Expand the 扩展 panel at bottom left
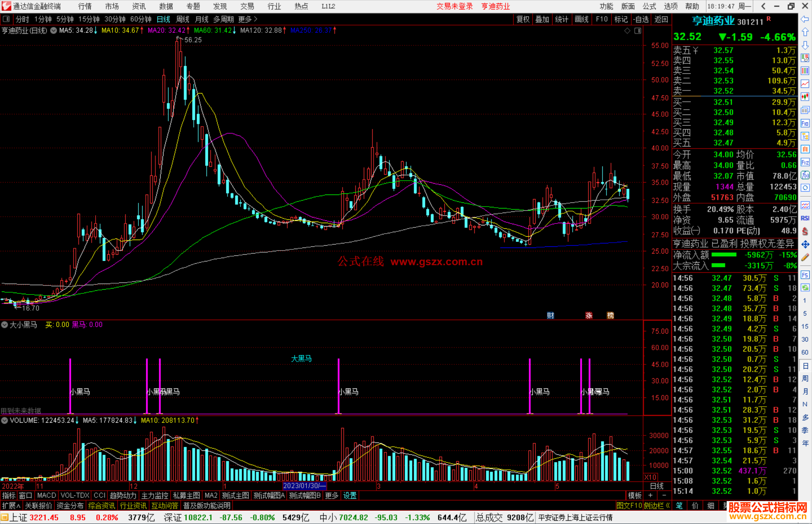The image size is (812, 524). coord(11,506)
